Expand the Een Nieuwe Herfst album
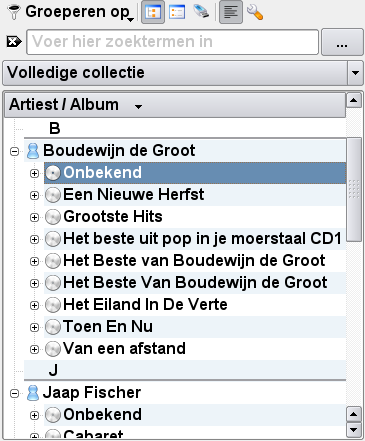This screenshot has width=365, height=441. (34, 195)
